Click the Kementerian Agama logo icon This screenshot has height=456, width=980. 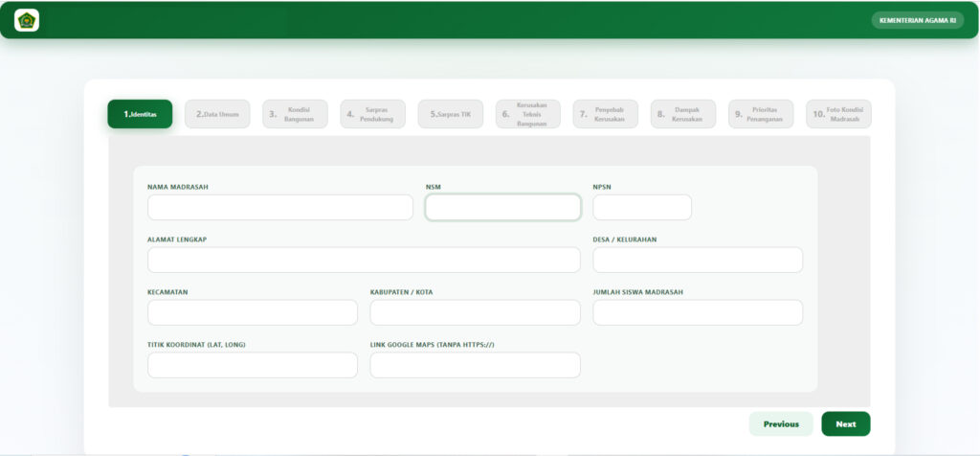point(27,20)
